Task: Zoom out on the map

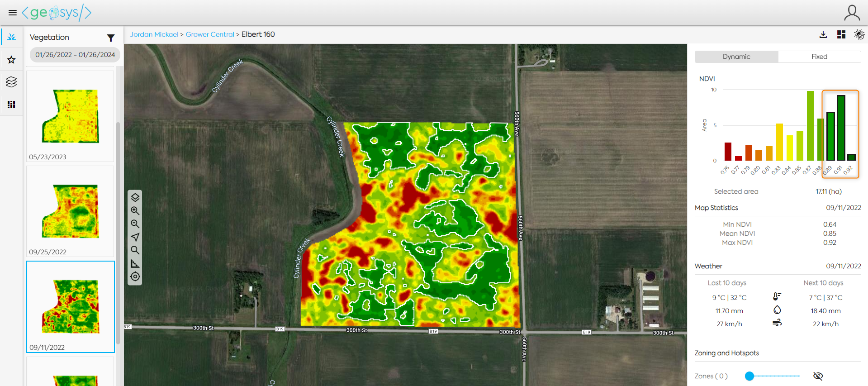Action: click(x=135, y=224)
